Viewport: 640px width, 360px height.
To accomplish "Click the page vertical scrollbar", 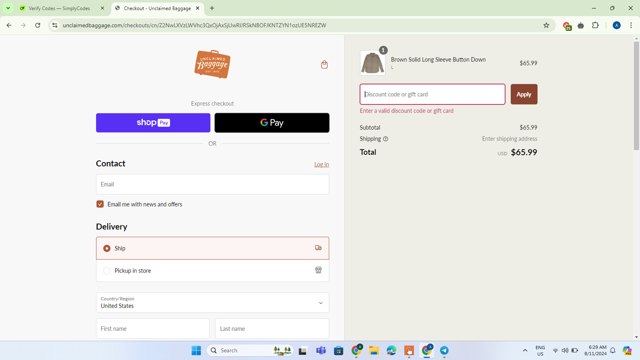I will coord(636,96).
